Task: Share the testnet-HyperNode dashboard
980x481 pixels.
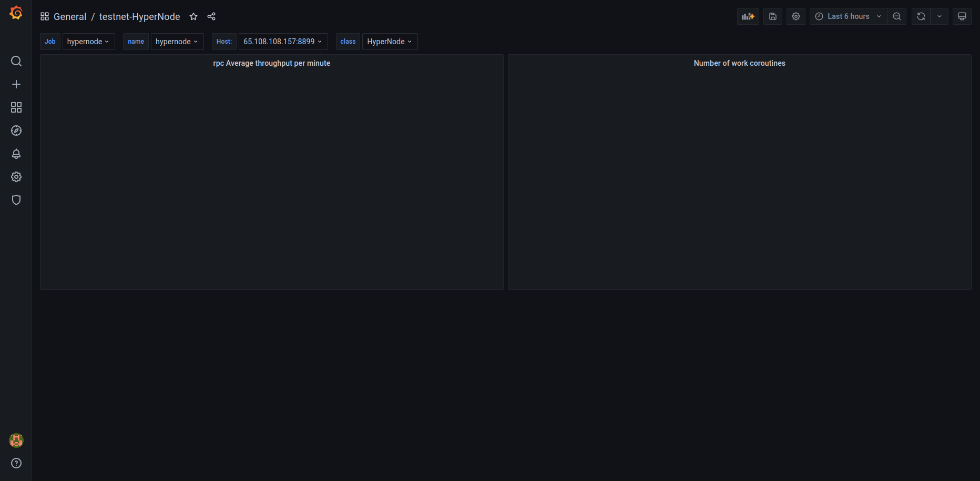Action: point(211,16)
